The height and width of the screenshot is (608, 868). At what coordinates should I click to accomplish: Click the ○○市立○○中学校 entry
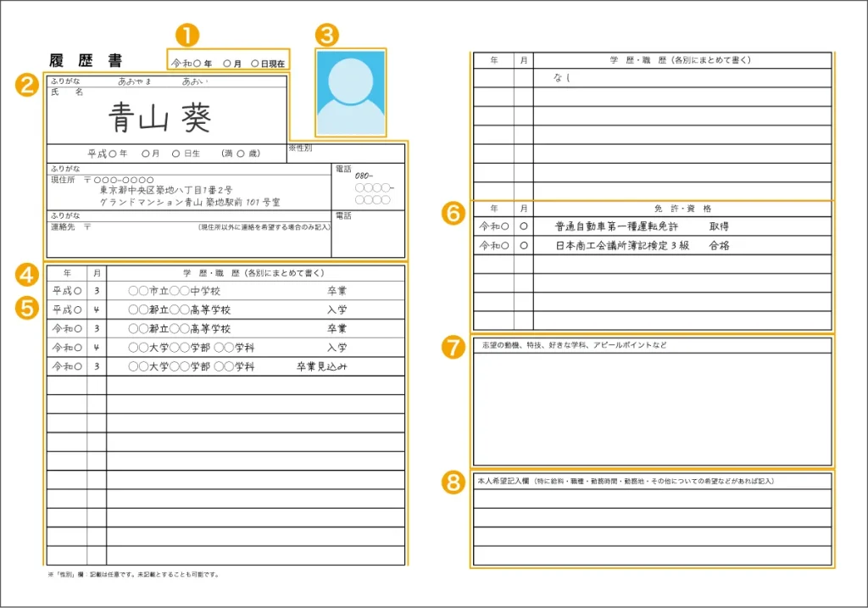click(175, 291)
